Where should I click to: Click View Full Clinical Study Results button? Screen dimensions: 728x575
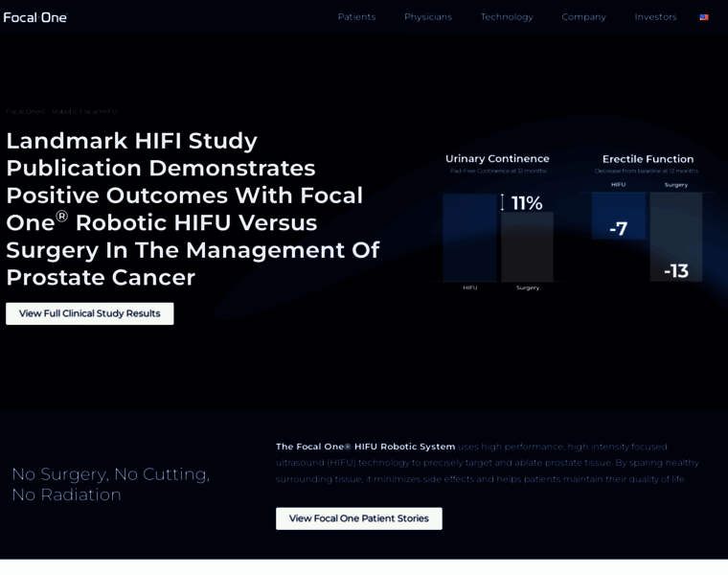coord(90,313)
